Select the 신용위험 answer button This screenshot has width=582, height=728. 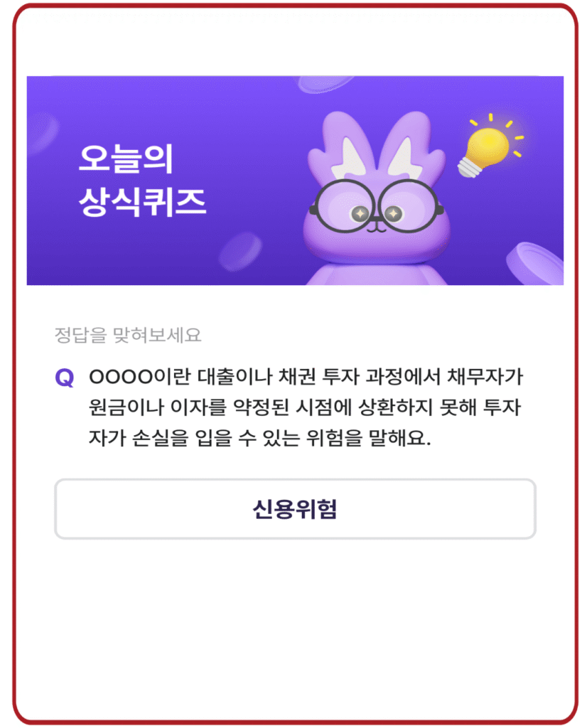pos(295,509)
